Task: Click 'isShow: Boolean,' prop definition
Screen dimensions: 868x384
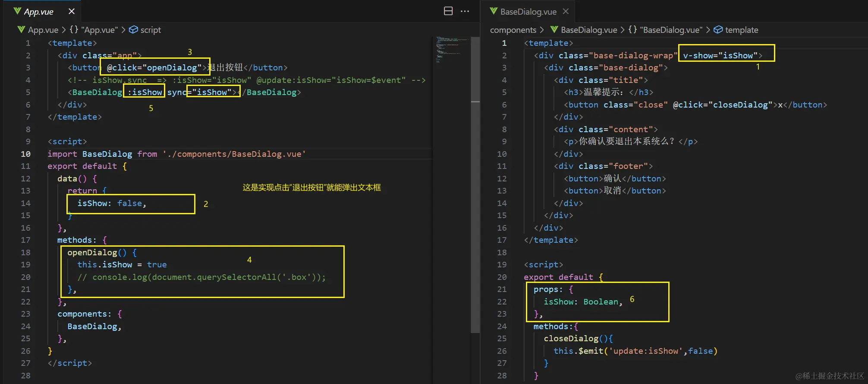Action: 583,302
